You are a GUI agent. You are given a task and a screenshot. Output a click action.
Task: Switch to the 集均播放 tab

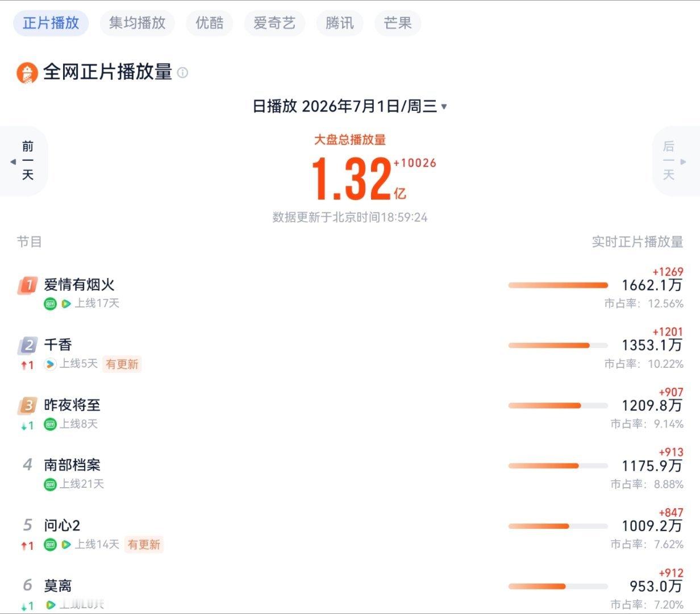(137, 23)
